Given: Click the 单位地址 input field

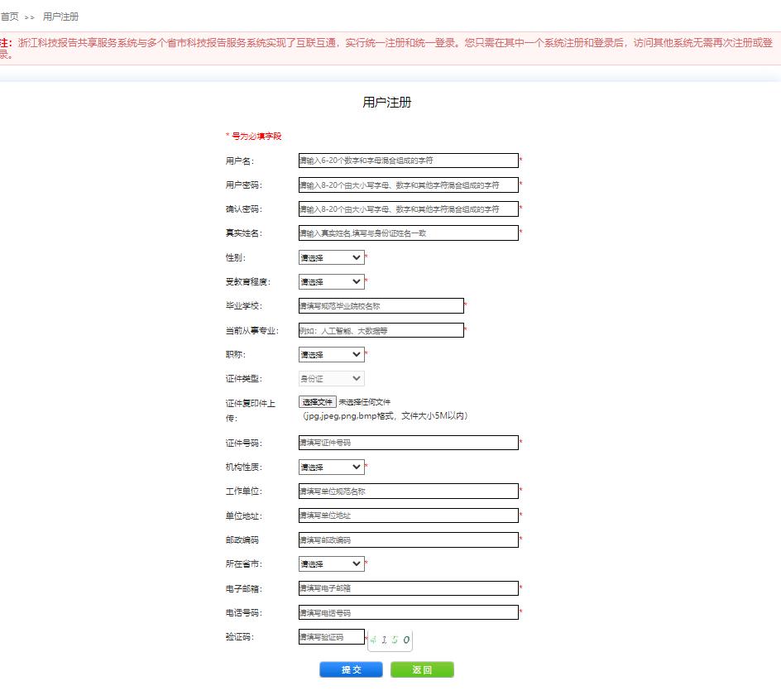Looking at the screenshot, I should coord(408,515).
